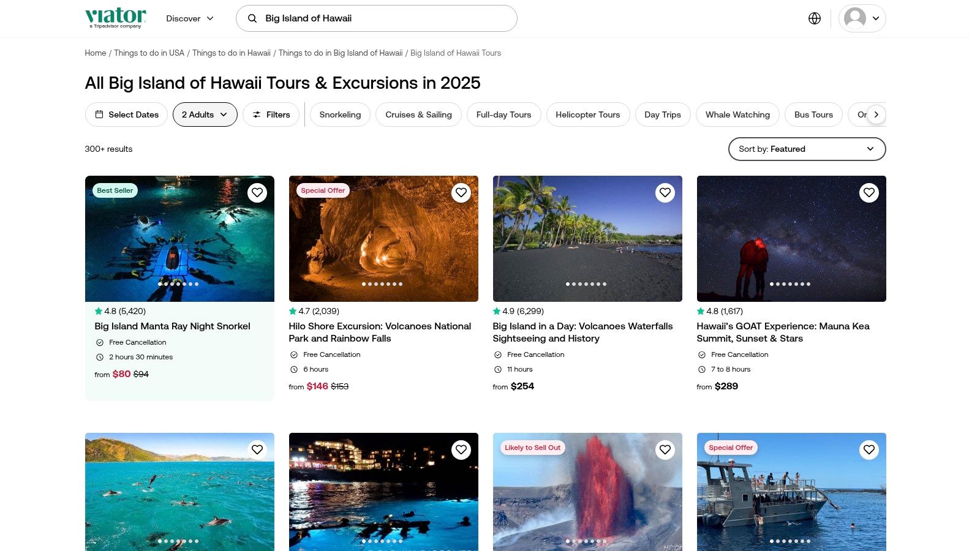Open the Sort by Featured dropdown
The image size is (980, 551).
(806, 149)
